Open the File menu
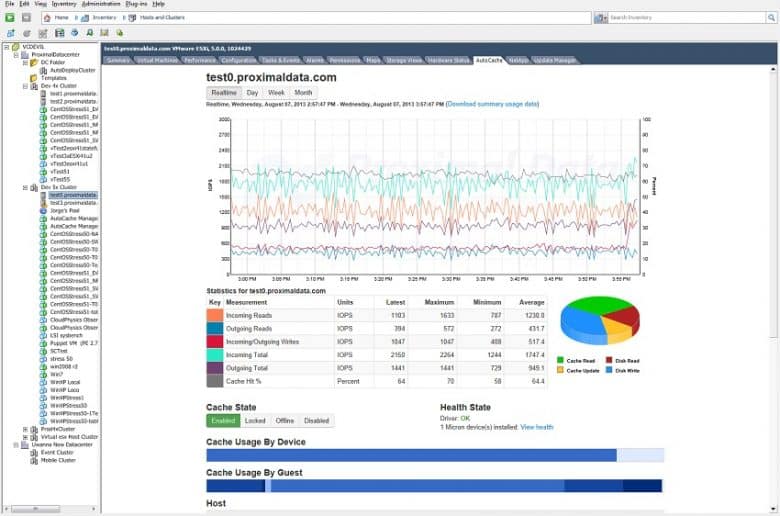This screenshot has width=780, height=516. point(9,3)
